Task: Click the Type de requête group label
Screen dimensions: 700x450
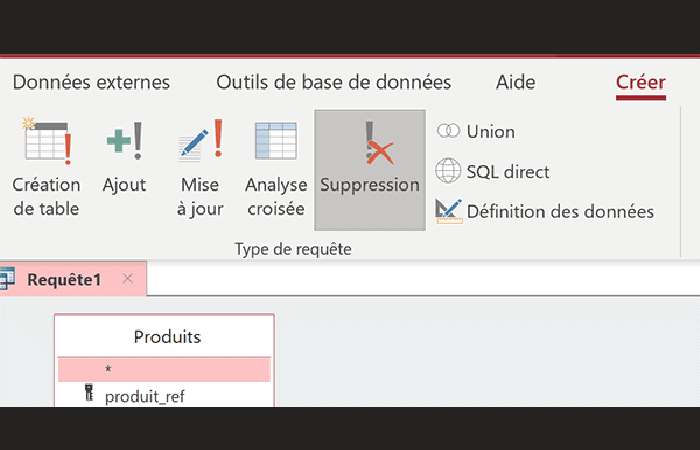Action: (x=293, y=249)
